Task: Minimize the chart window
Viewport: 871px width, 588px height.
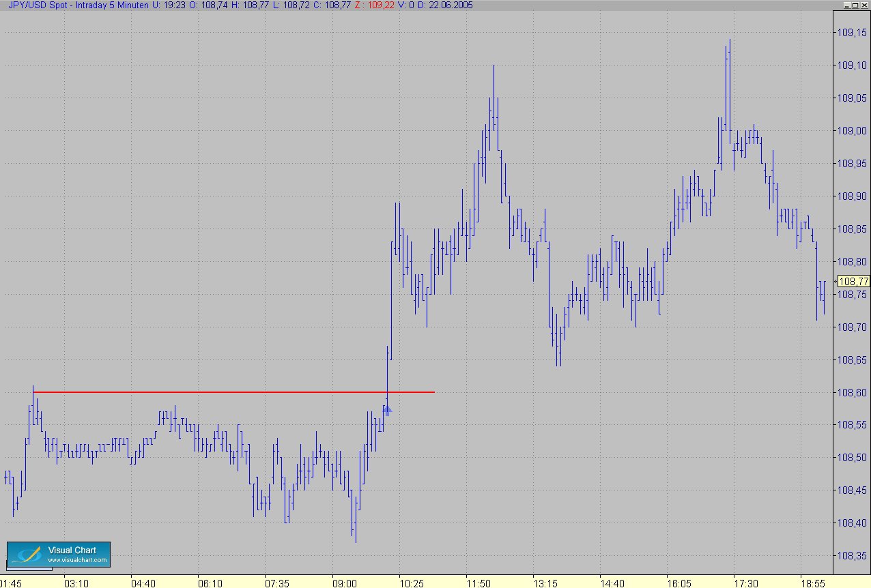Action: click(x=848, y=5)
